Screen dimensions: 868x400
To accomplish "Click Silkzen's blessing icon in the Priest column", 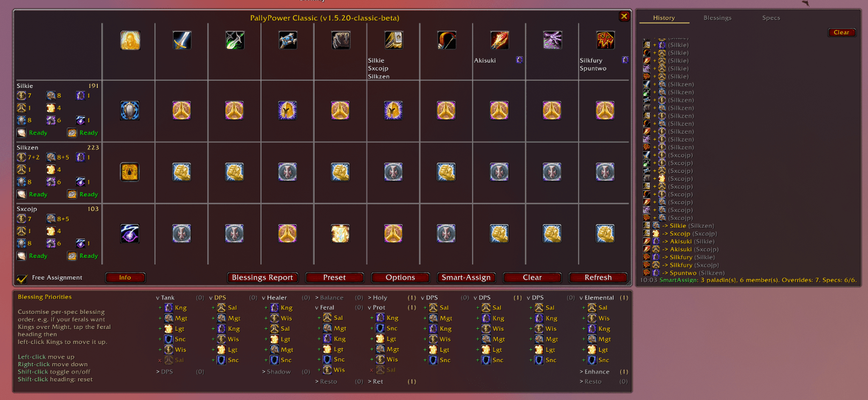I will (x=288, y=172).
